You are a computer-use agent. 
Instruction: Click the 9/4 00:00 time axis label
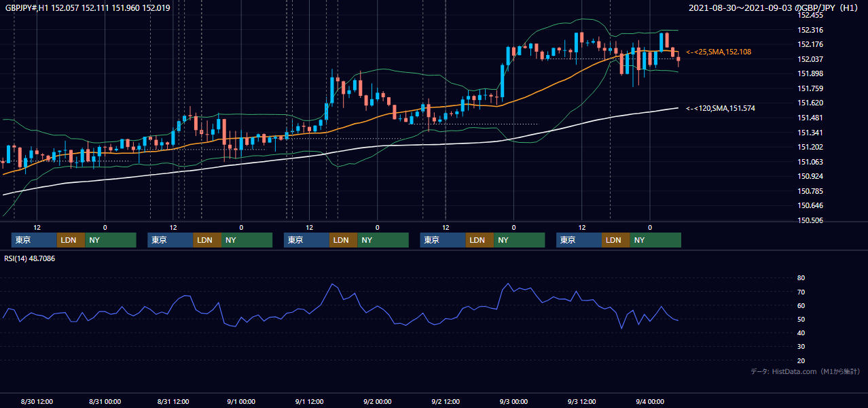(650, 401)
